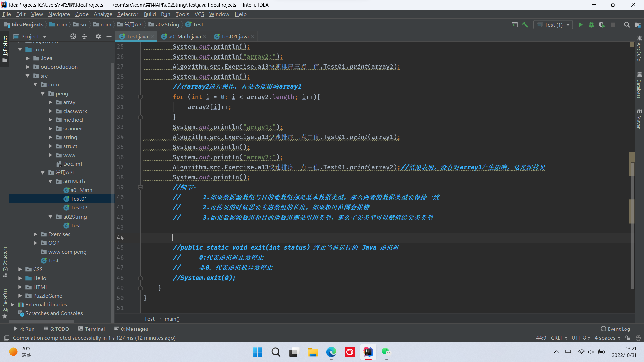This screenshot has height=362, width=644.
Task: Hide the Project tool window
Action: pyautogui.click(x=109, y=36)
